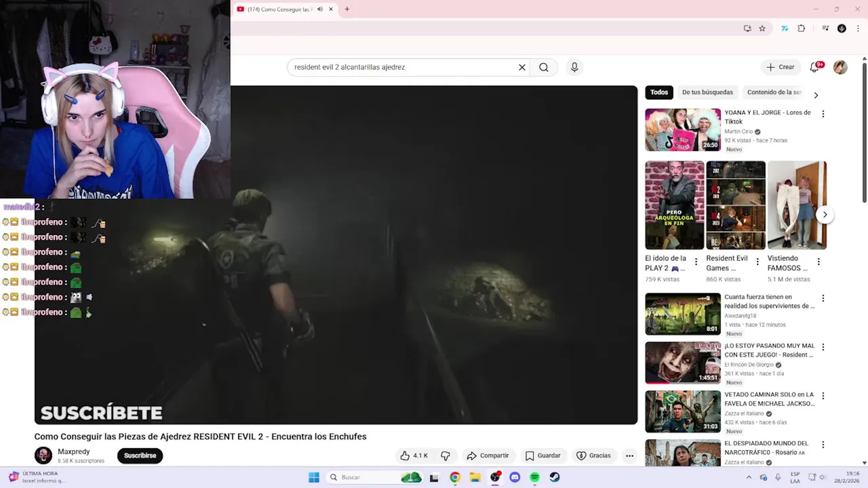
Task: Open the Windows Start menu
Action: click(314, 477)
